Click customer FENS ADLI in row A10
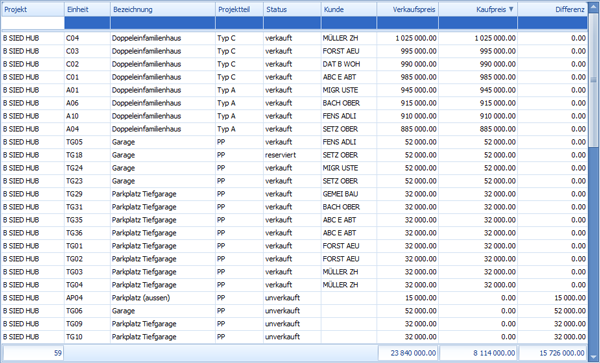Screen dimensions: 600x363 click(x=349, y=116)
